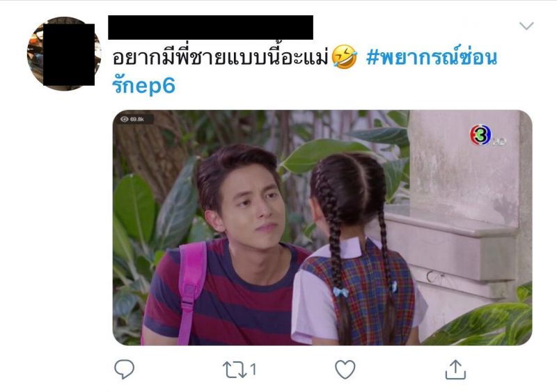Click the reply speech bubble icon
This screenshot has width=557, height=392.
(x=124, y=369)
